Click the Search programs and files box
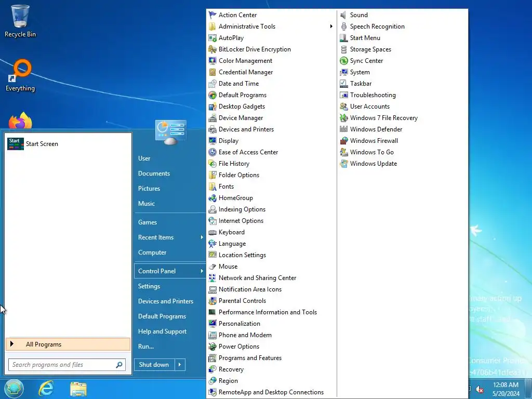 67,365
